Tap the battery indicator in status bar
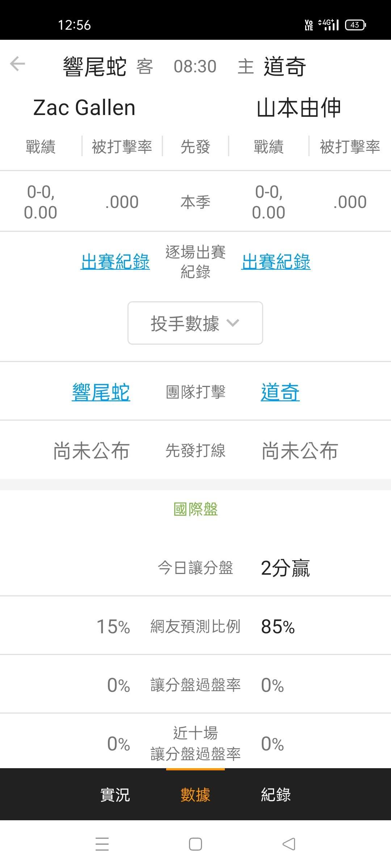 click(356, 25)
